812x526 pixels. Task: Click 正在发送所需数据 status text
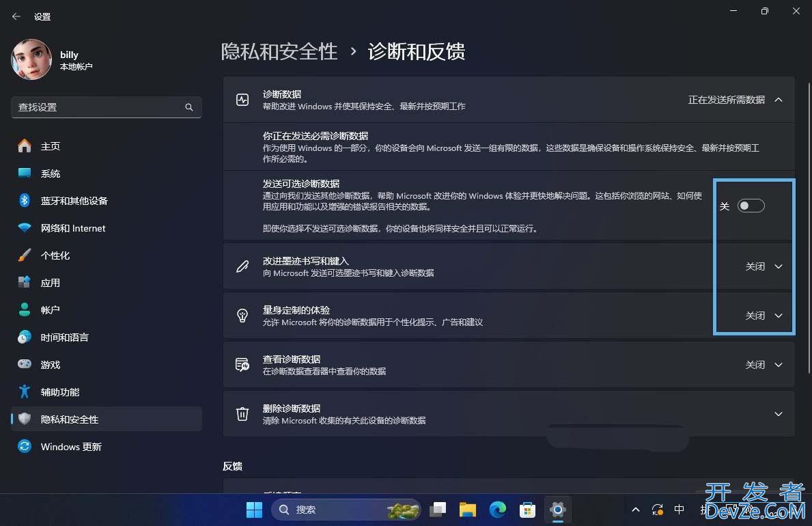click(x=726, y=100)
